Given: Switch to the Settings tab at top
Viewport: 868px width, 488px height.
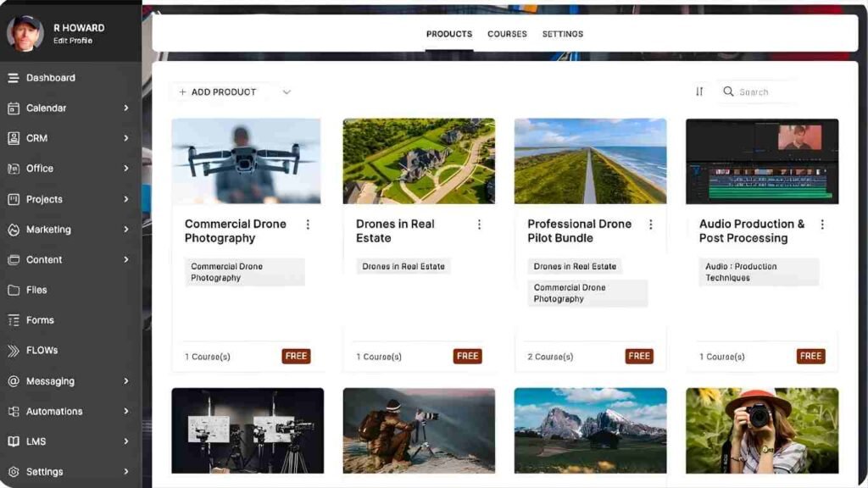Looking at the screenshot, I should coord(562,34).
